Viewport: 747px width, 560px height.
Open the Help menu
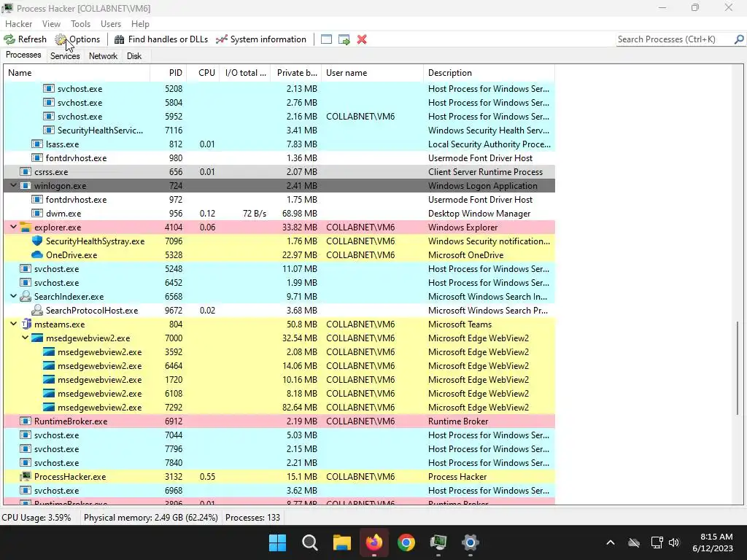pos(140,24)
